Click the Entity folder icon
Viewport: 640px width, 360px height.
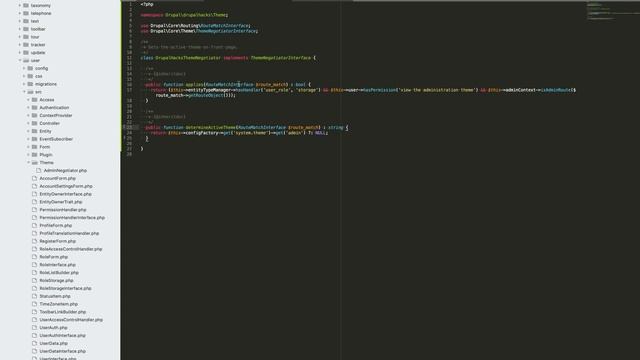35,131
